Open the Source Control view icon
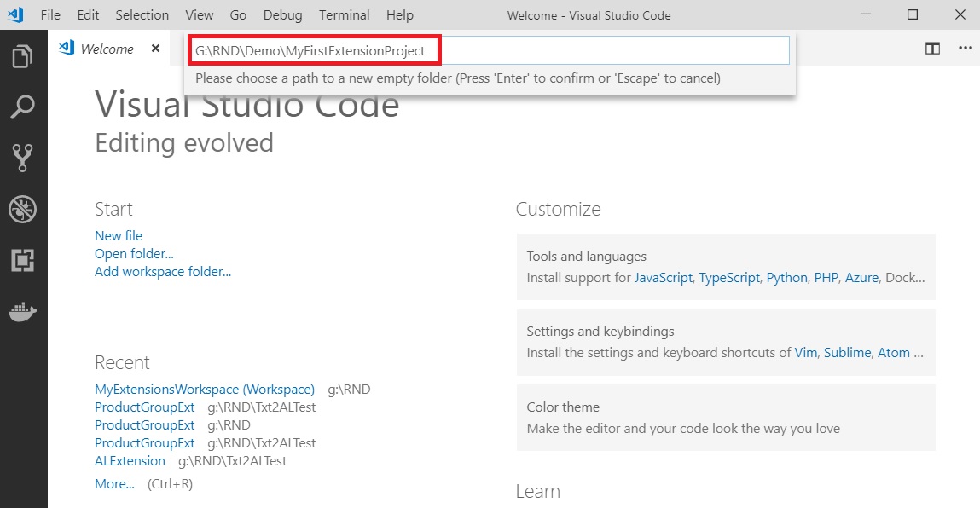Image resolution: width=980 pixels, height=508 pixels. click(x=23, y=158)
